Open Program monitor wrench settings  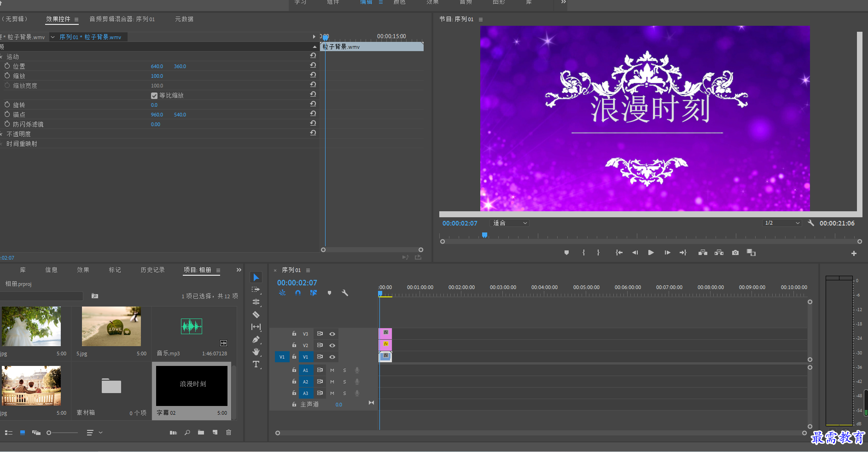(811, 223)
